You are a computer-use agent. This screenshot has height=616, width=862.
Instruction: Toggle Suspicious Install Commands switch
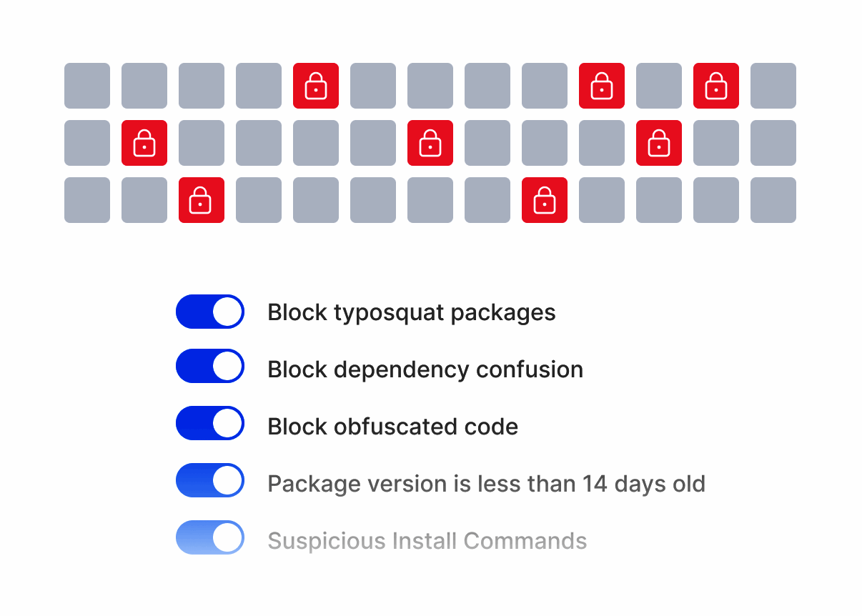(210, 540)
